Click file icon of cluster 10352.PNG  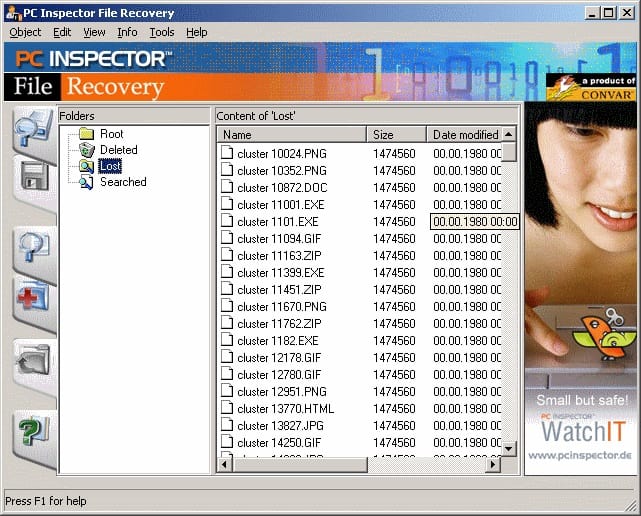tap(227, 170)
